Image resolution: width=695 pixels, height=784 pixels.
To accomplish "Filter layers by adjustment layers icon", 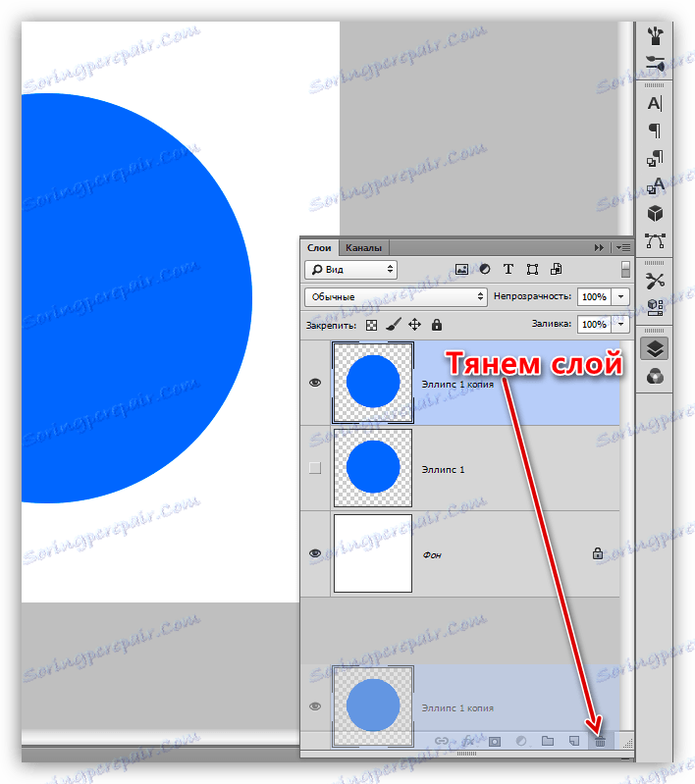I will pos(485,270).
